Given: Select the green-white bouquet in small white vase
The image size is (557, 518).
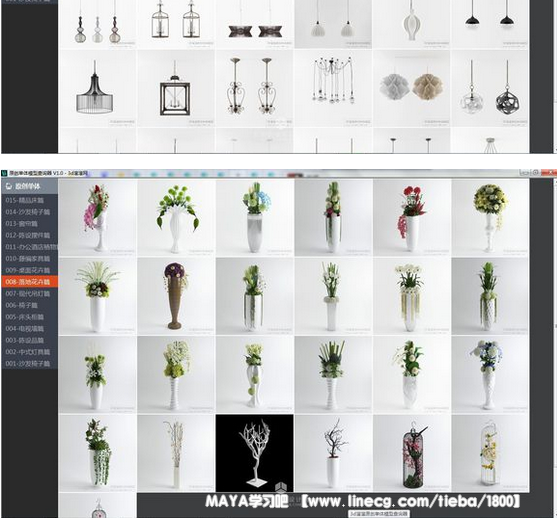Looking at the screenshot, I should [x=97, y=374].
